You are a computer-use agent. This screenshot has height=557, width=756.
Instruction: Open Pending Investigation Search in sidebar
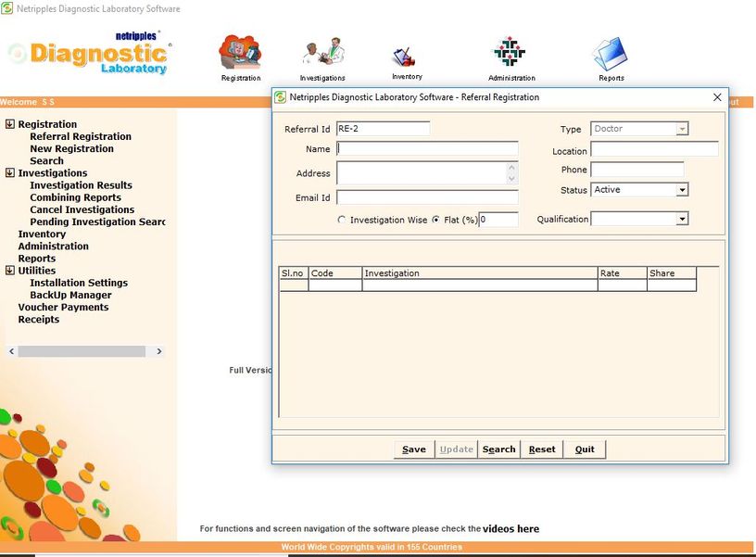[x=98, y=222]
